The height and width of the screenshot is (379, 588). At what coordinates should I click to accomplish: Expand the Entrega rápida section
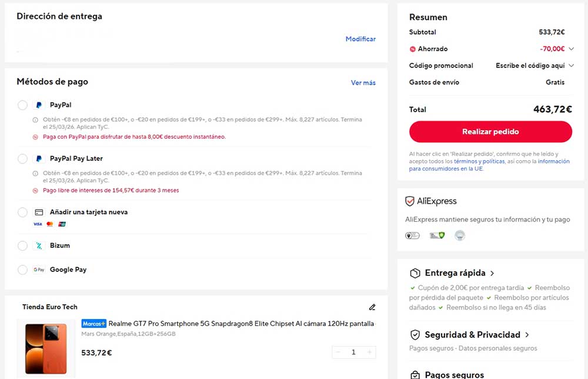[x=493, y=273]
